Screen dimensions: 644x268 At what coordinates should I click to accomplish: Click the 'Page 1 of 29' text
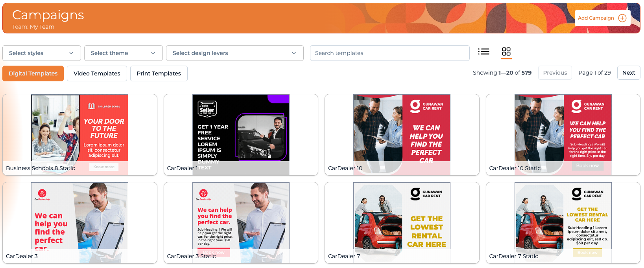click(x=594, y=73)
